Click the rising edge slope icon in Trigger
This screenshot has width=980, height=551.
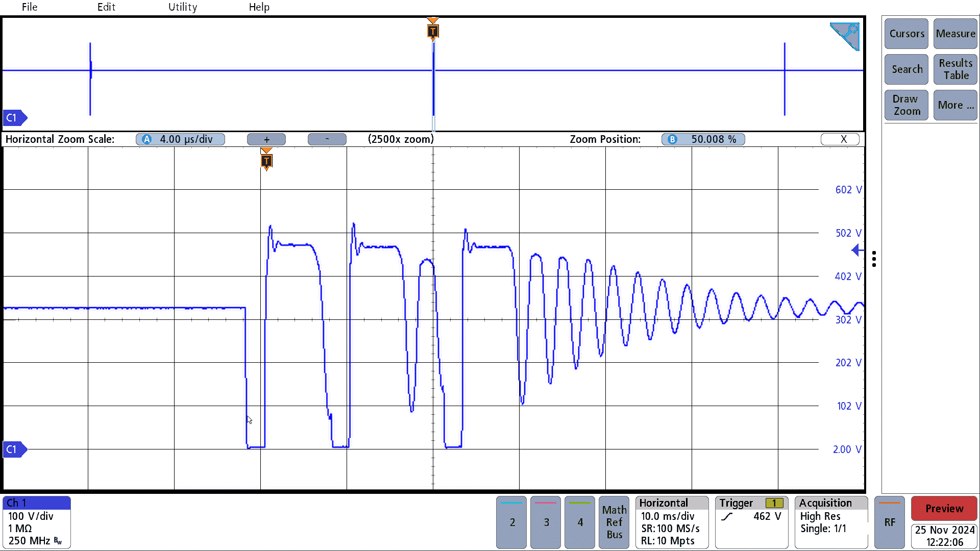coord(727,517)
